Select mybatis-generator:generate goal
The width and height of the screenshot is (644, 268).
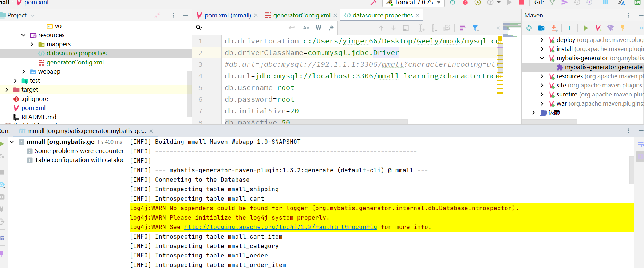tap(600, 67)
